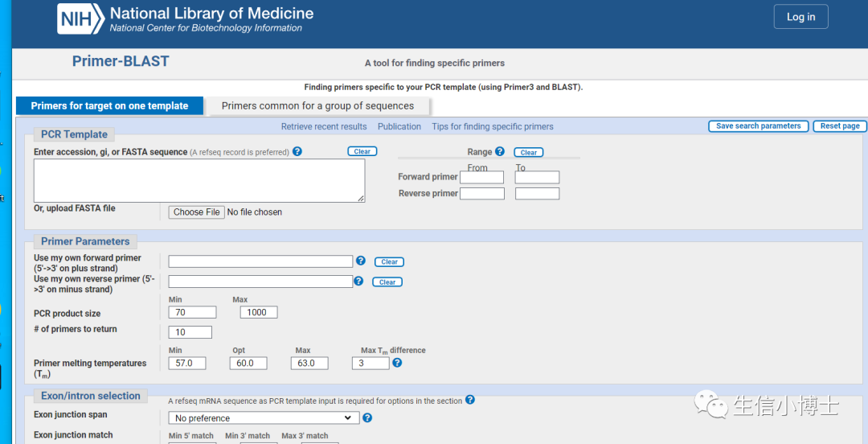
Task: Click the own reverse primer input
Action: tap(260, 282)
